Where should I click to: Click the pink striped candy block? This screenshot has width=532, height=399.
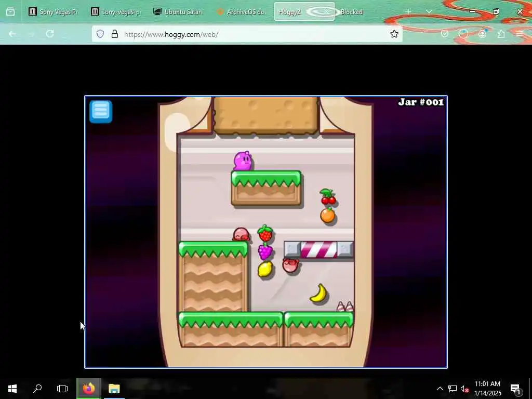point(319,250)
